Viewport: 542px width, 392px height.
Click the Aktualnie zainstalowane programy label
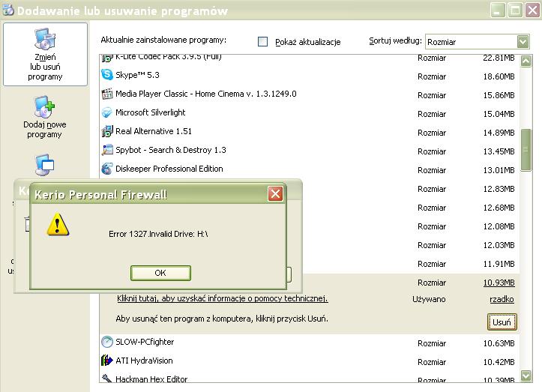(x=163, y=40)
